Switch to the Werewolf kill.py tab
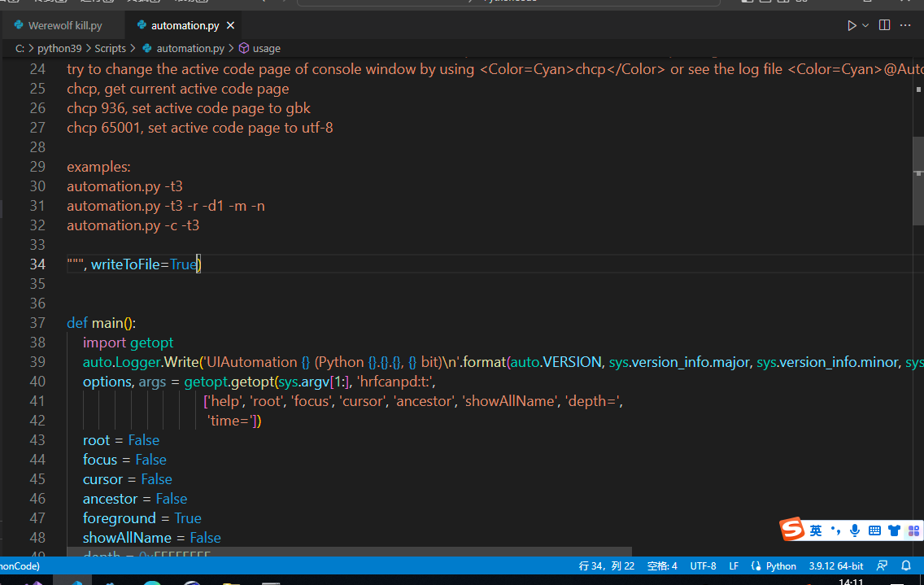Viewport: 924px width, 585px height. pyautogui.click(x=64, y=26)
